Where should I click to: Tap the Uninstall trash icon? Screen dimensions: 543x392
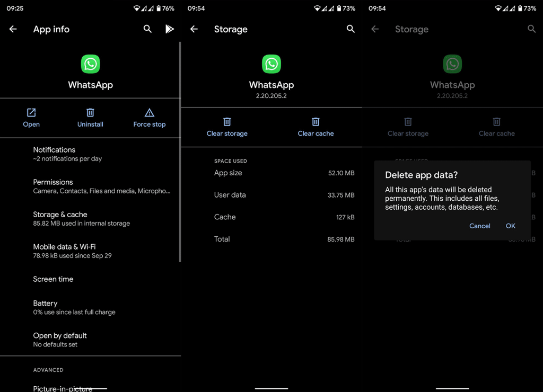pos(90,112)
